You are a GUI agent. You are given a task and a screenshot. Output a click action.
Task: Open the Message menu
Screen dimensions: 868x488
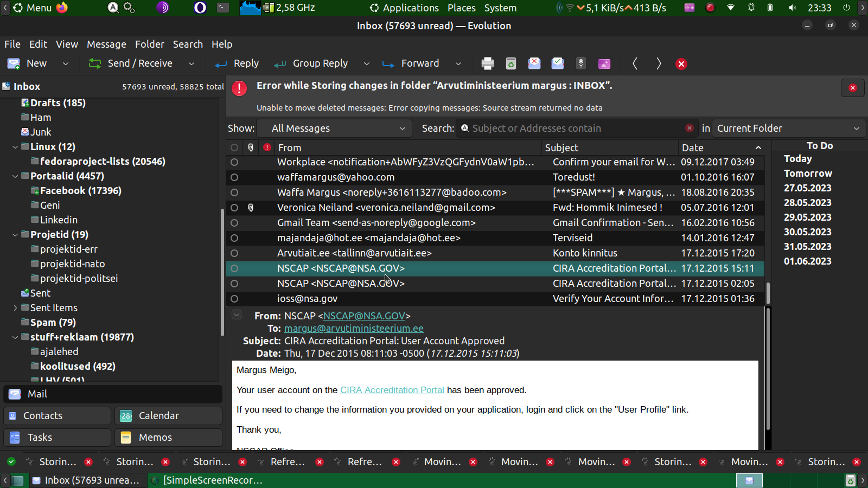coord(106,44)
